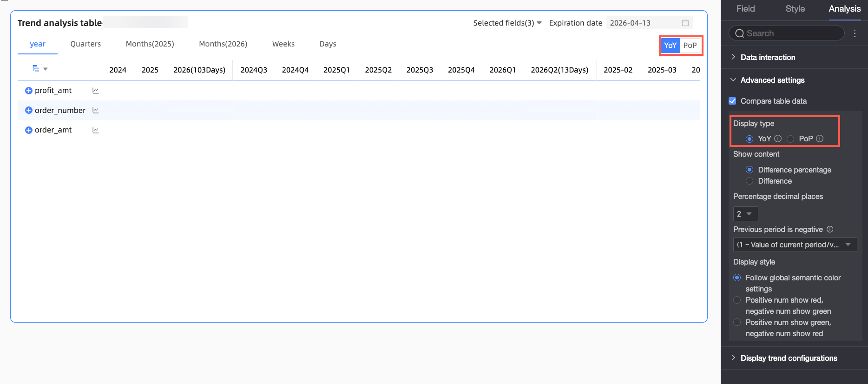The height and width of the screenshot is (384, 868).
Task: Open Percentage decimal places dropdown
Action: click(745, 214)
